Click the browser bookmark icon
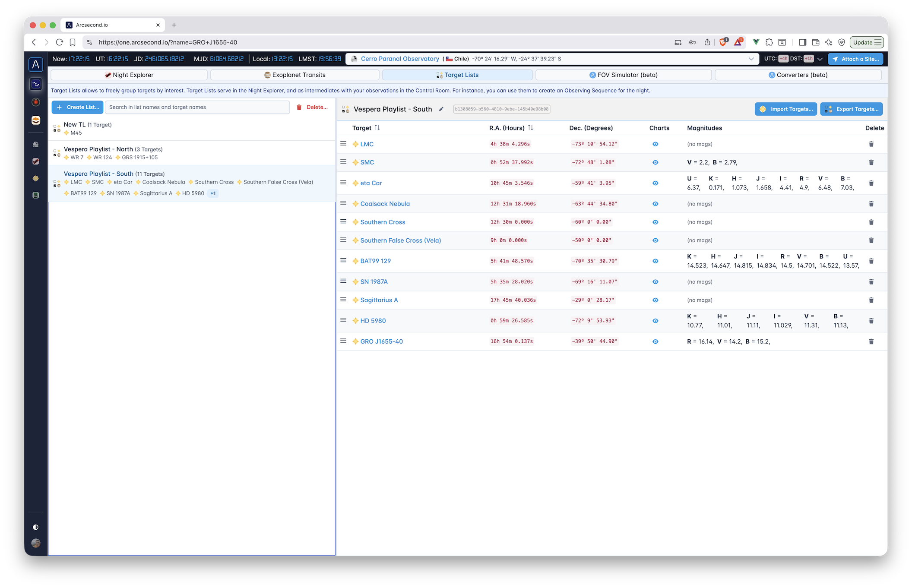Viewport: 912px width, 588px height. 73,42
